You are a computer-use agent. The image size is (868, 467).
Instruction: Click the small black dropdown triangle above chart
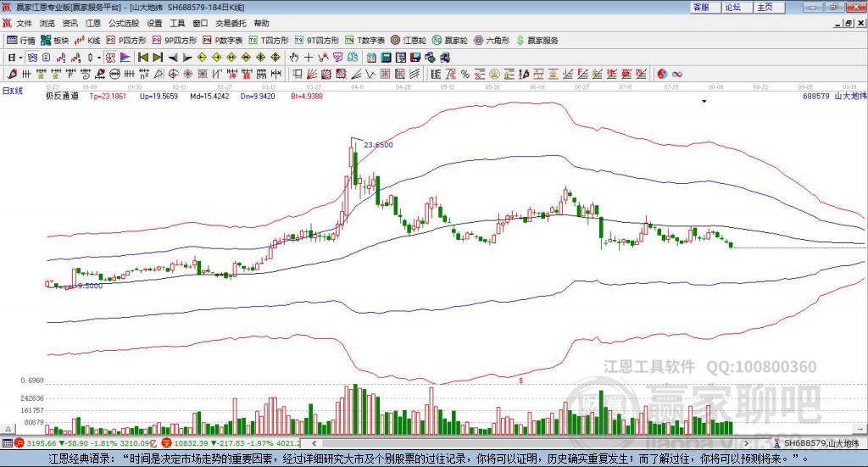704,101
